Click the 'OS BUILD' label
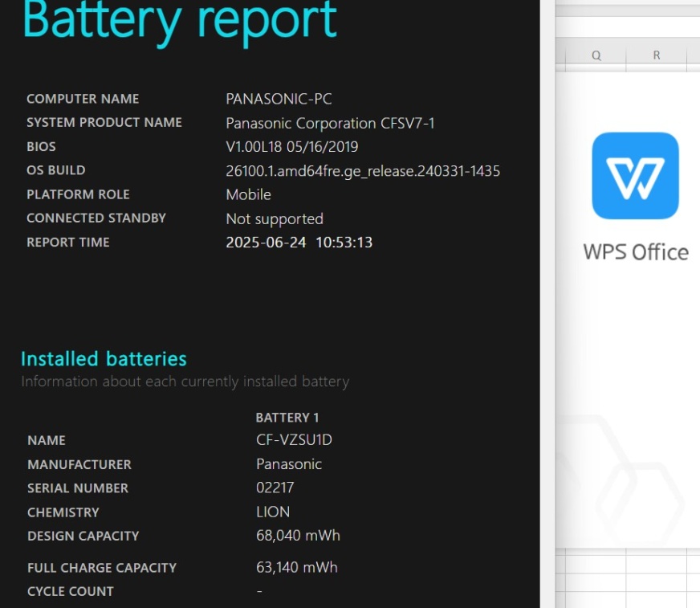 pos(56,170)
